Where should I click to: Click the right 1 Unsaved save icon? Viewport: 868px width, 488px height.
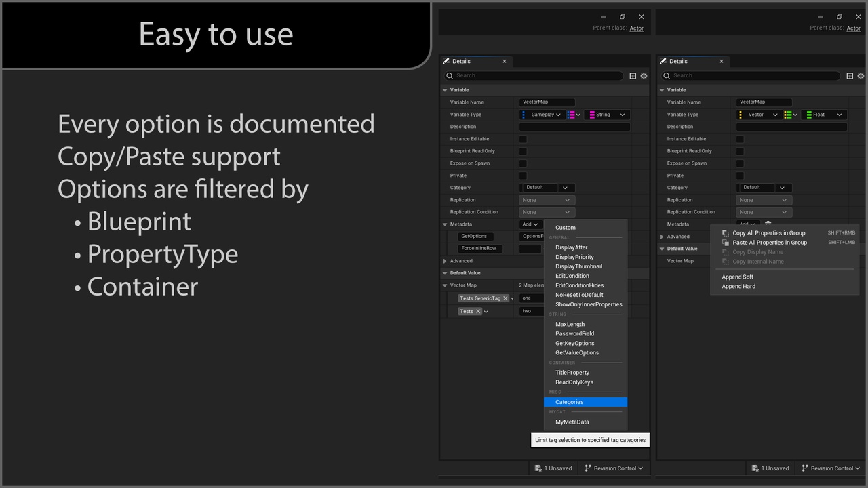click(755, 468)
